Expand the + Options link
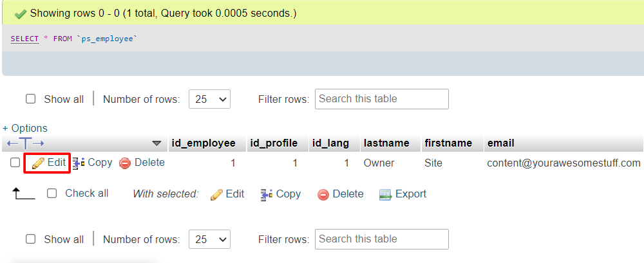The height and width of the screenshot is (263, 644). [25, 128]
